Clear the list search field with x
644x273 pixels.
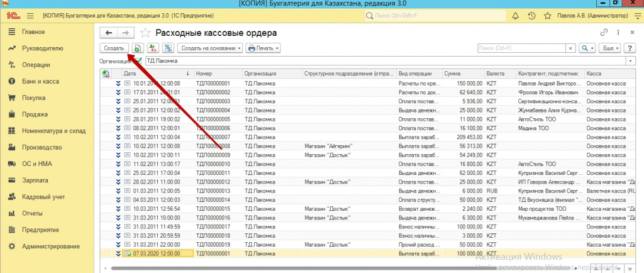[x=570, y=48]
